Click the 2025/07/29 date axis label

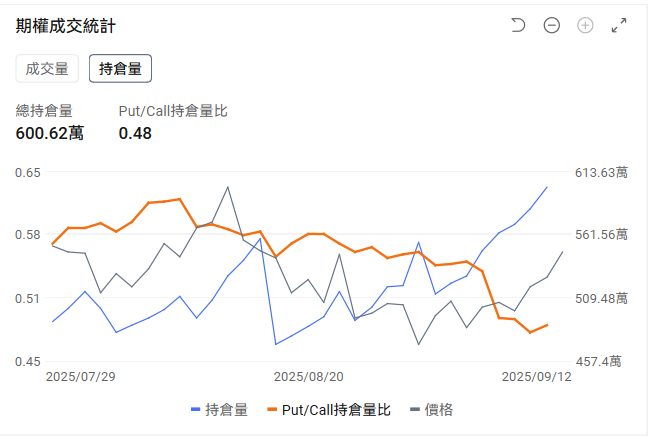(x=81, y=377)
